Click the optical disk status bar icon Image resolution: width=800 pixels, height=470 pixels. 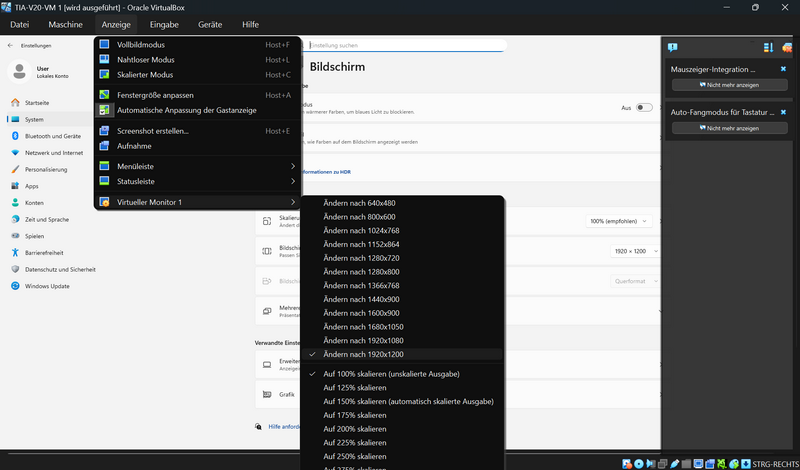point(639,463)
